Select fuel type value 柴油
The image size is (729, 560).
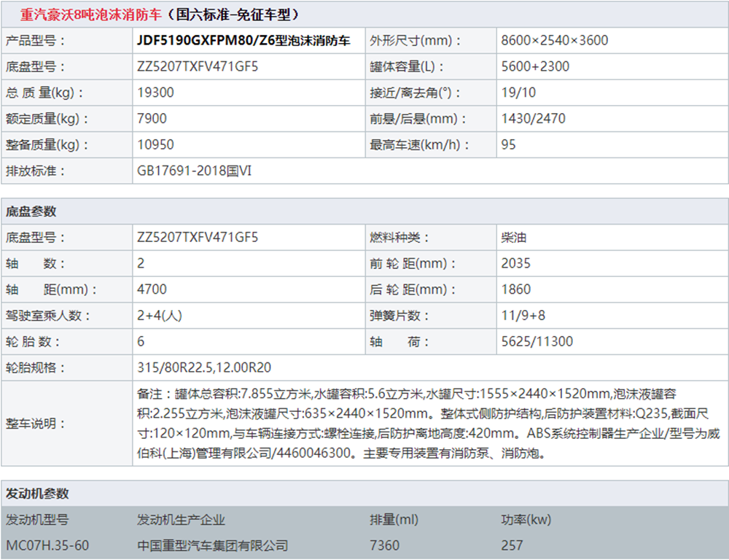513,237
